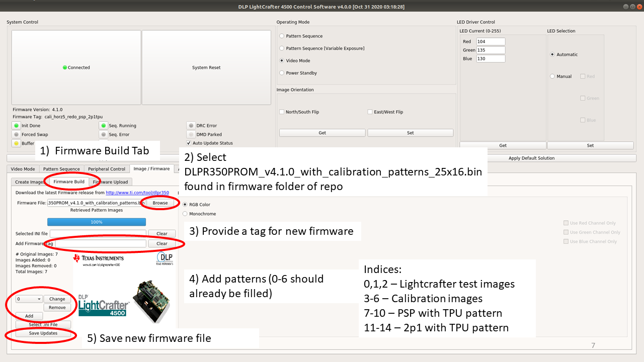Click the DMD Parked status indicator

coord(191,135)
